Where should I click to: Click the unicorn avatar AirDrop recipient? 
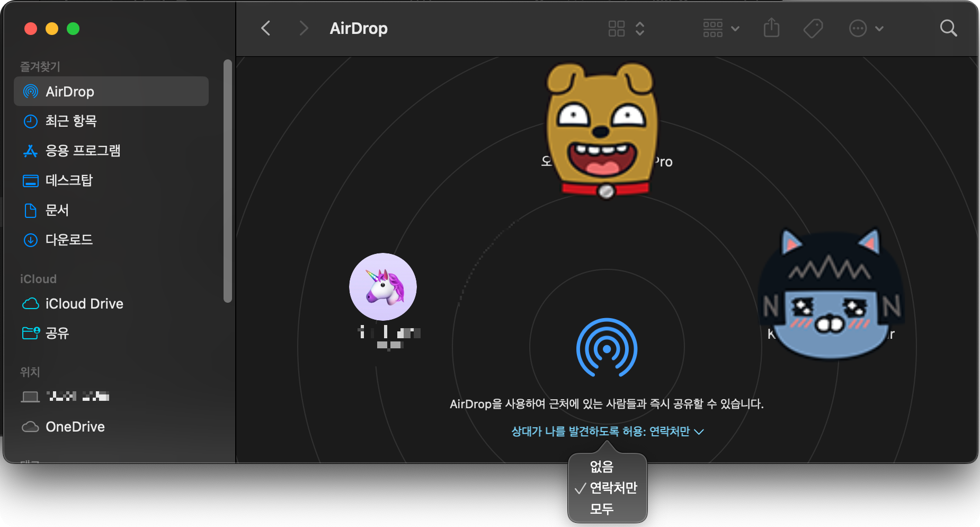tap(383, 287)
